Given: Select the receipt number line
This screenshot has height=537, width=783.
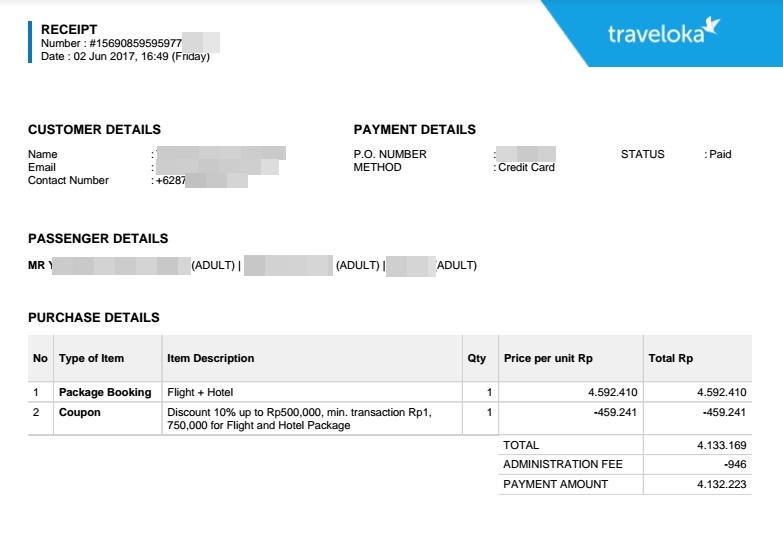Looking at the screenshot, I should (130, 43).
